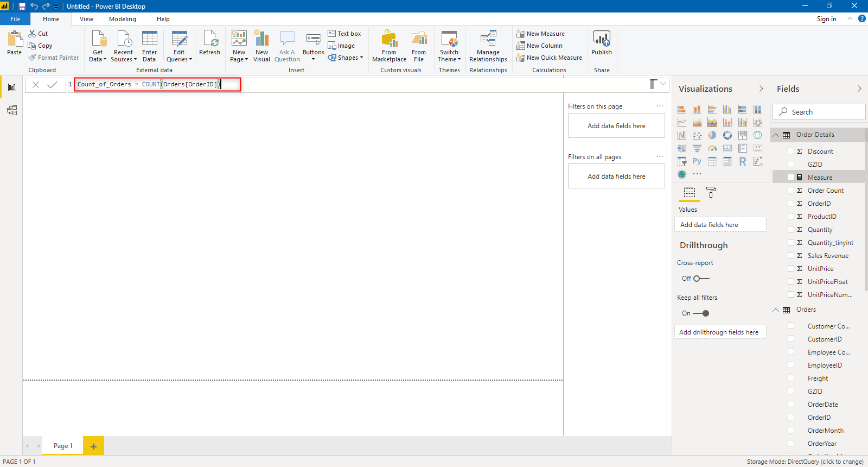The height and width of the screenshot is (467, 868).
Task: Choose the matrix visualization
Action: point(727,161)
